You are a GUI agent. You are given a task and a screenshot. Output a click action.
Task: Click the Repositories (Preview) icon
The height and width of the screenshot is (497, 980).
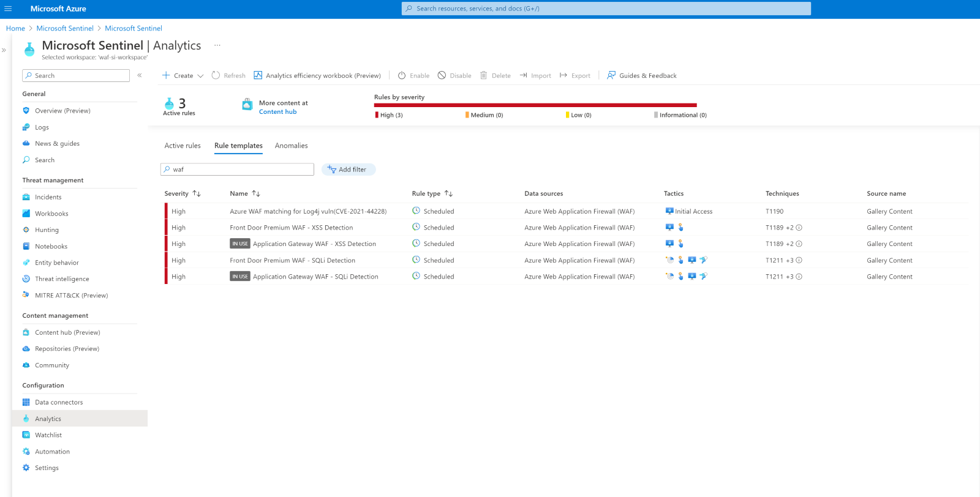[x=26, y=349]
